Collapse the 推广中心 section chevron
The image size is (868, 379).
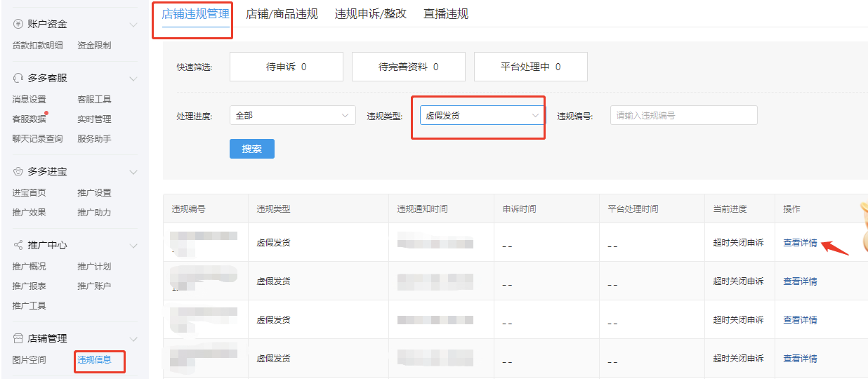[x=133, y=246]
